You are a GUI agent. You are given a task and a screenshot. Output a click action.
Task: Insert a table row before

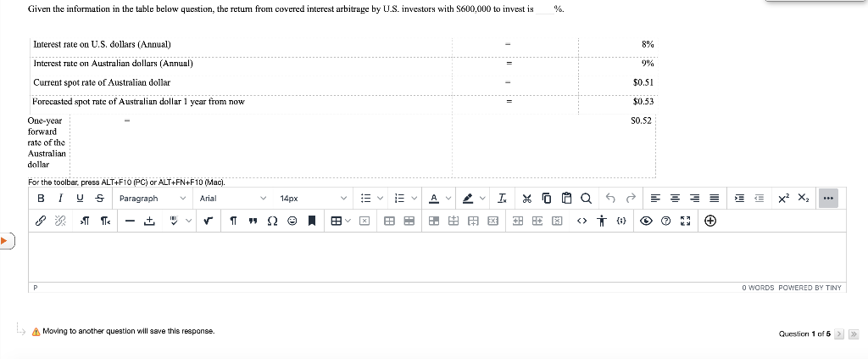pos(454,221)
